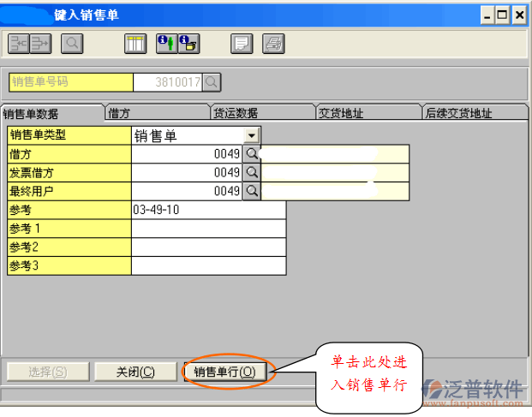Click the collapse tree toolbar icon
This screenshot has height=417, width=532.
19,44
